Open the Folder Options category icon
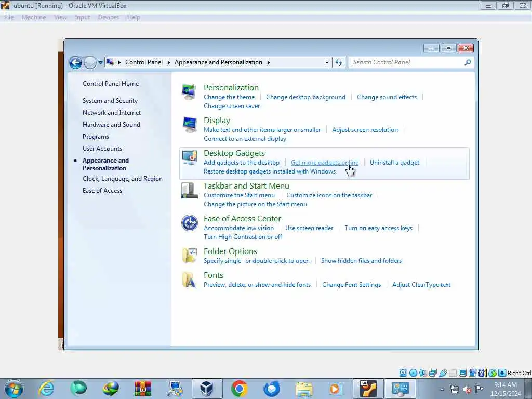 pos(189,256)
